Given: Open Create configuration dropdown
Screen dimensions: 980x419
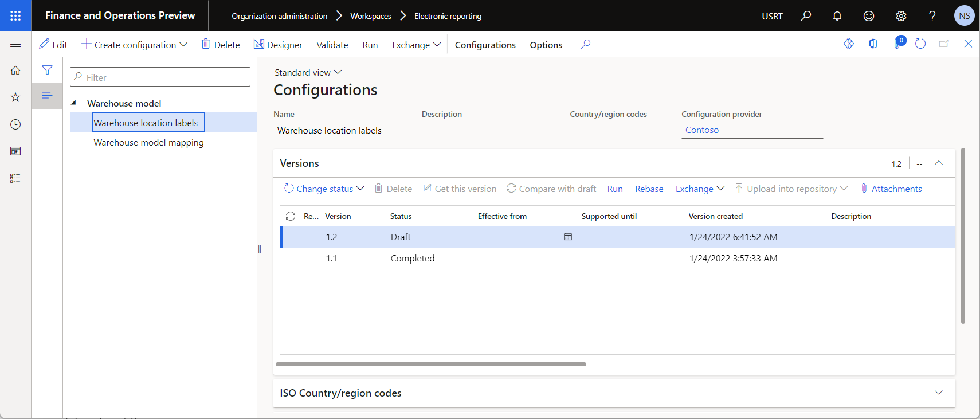Looking at the screenshot, I should (x=134, y=45).
